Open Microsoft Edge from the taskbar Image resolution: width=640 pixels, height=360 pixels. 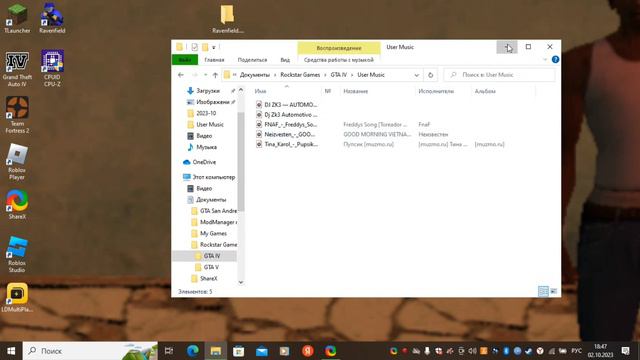click(x=193, y=351)
